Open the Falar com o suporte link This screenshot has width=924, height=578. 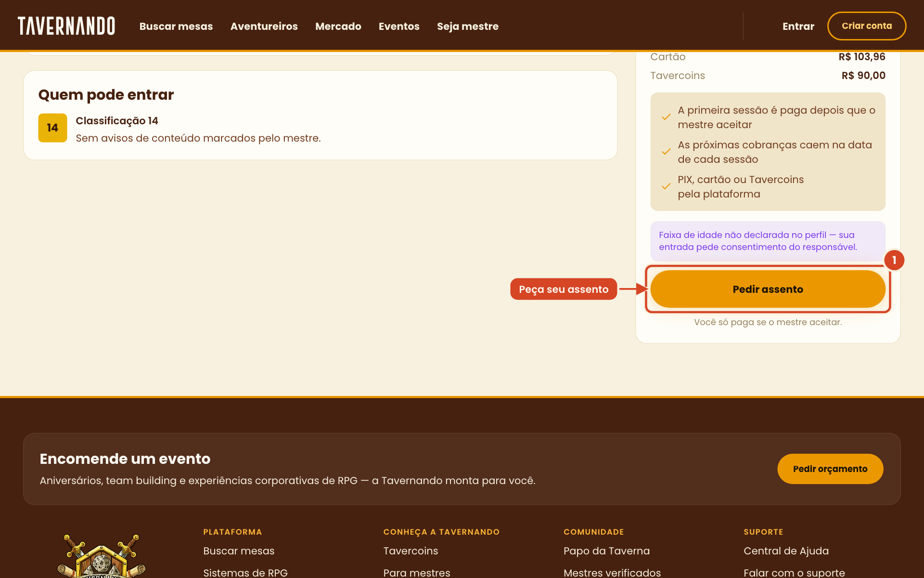(x=794, y=572)
